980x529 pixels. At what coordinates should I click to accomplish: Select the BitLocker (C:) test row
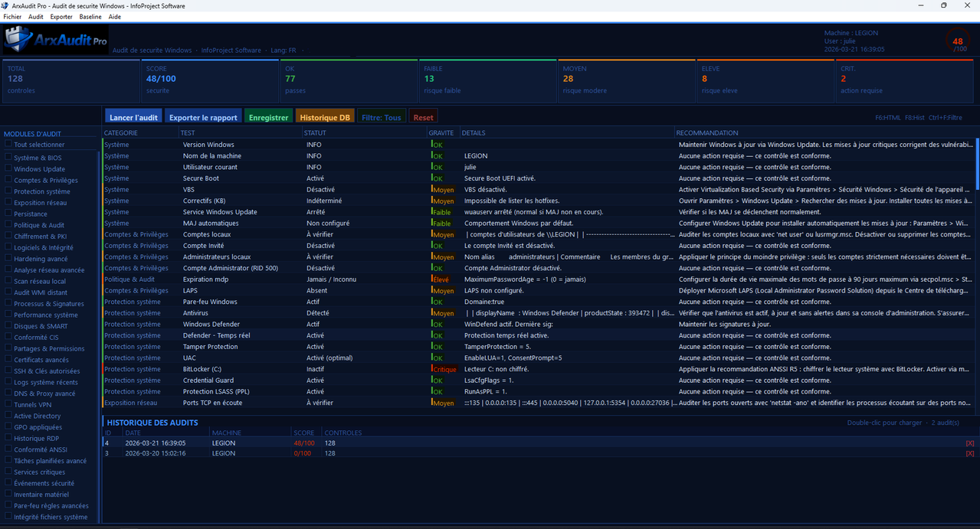point(538,369)
